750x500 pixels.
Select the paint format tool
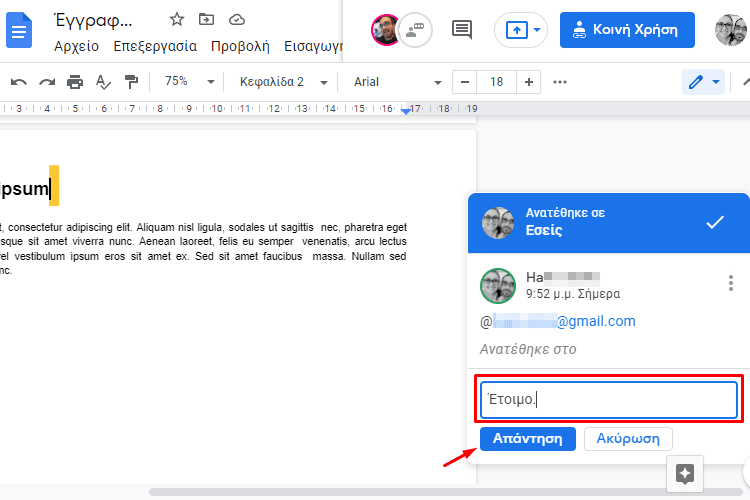[x=131, y=82]
